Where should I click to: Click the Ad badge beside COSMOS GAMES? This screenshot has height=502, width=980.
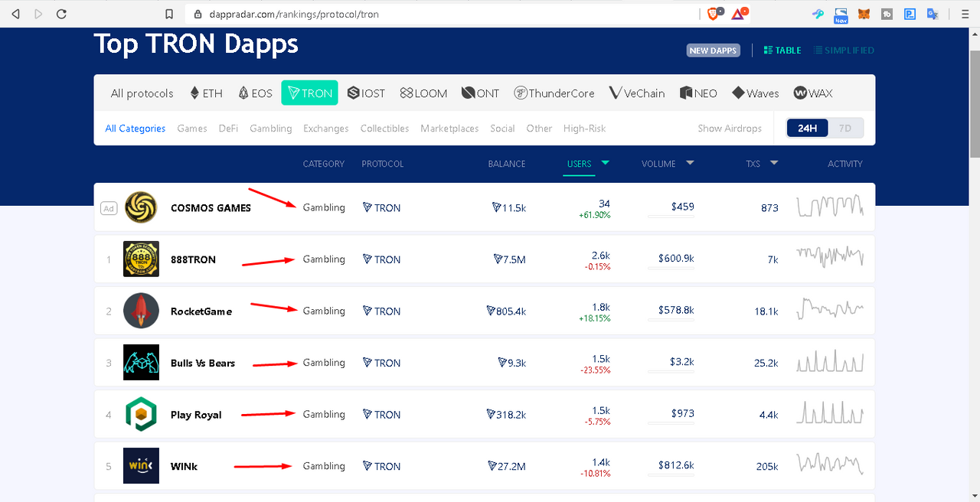point(109,208)
